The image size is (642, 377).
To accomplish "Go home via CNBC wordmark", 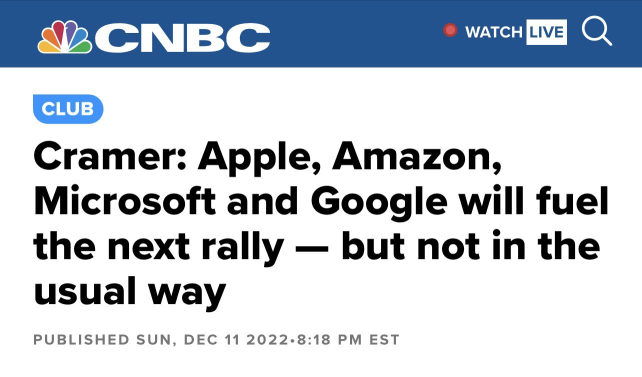I will (x=183, y=37).
